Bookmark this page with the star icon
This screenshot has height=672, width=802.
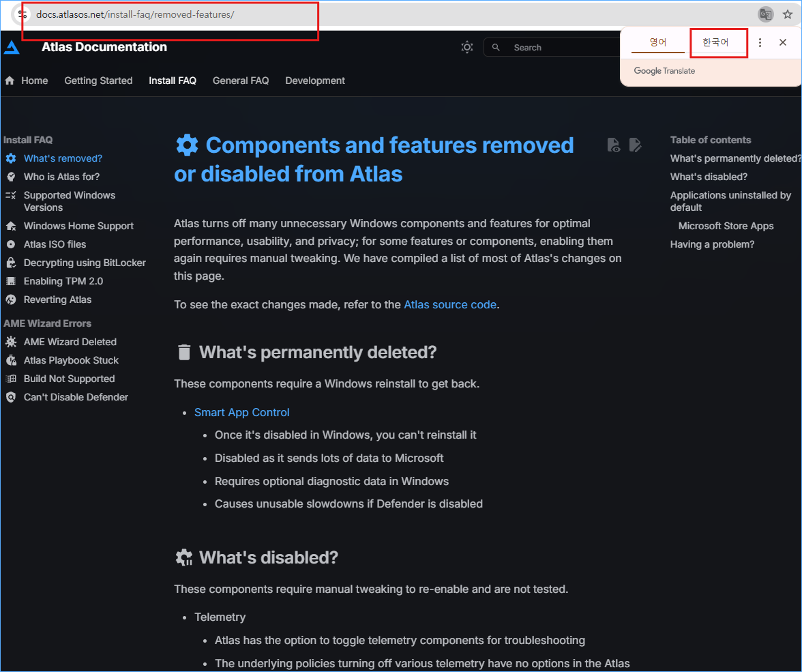(x=788, y=14)
